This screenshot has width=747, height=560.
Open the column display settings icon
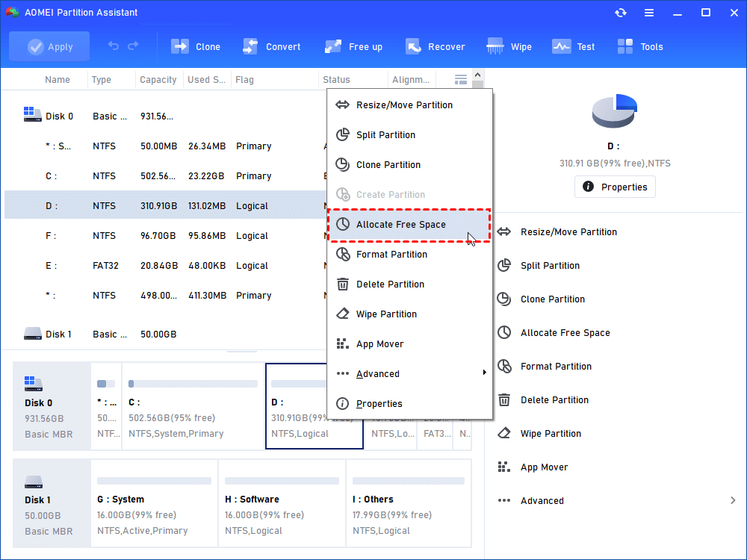click(460, 78)
